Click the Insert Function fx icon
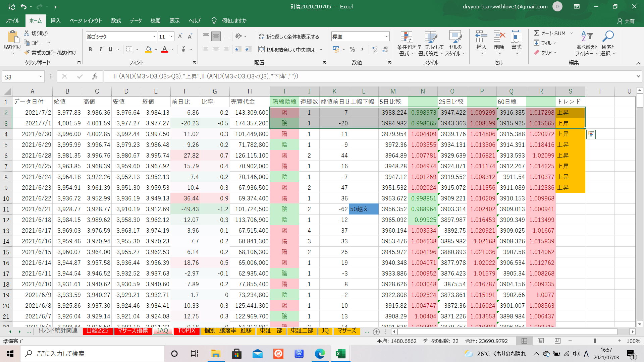This screenshot has height=362, width=644. point(95,76)
